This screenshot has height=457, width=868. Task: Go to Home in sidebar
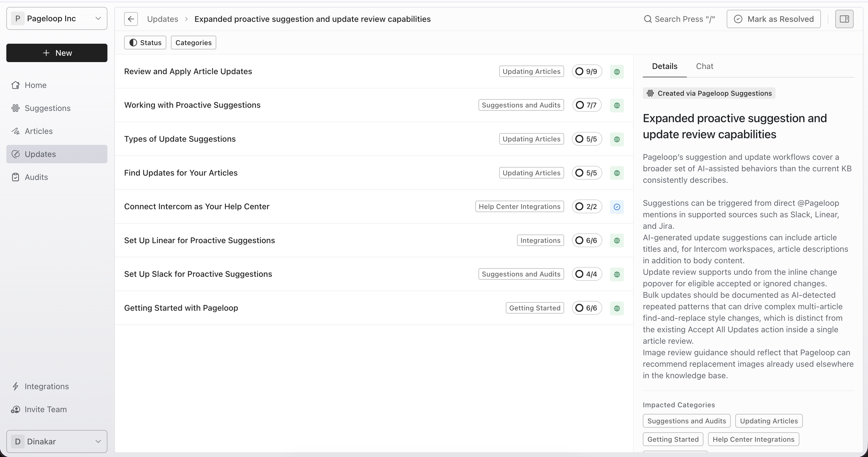57,85
